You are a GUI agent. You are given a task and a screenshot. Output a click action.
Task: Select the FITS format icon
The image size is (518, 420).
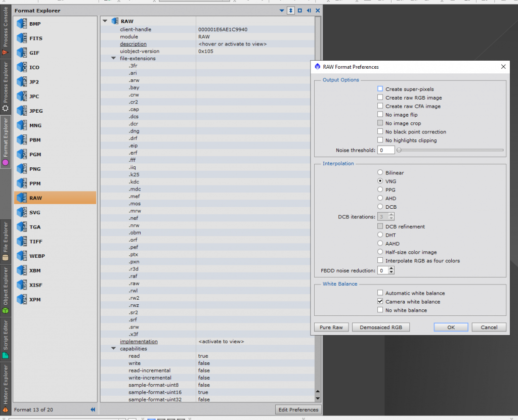coord(22,38)
